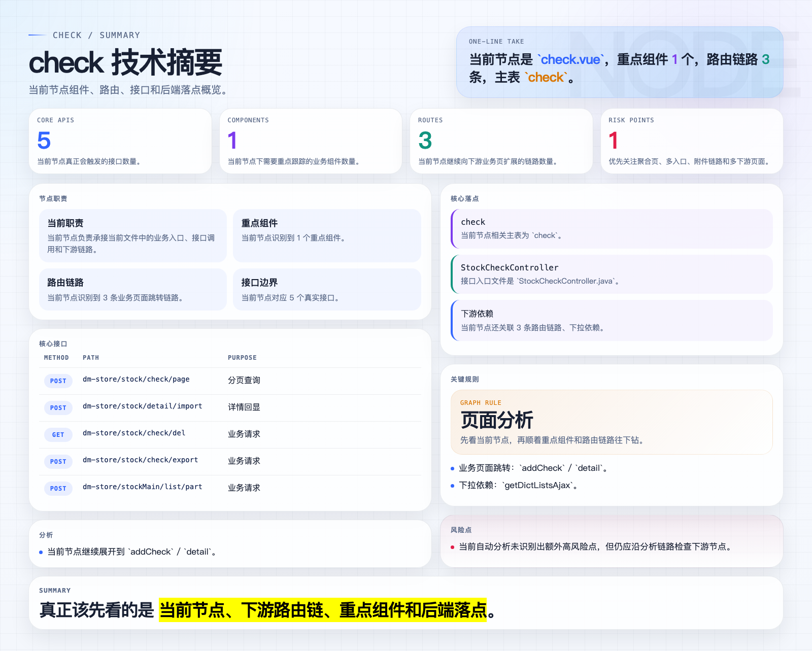Click POST badge for dm-store/stockMain/list/part
The height and width of the screenshot is (651, 812).
(x=58, y=489)
